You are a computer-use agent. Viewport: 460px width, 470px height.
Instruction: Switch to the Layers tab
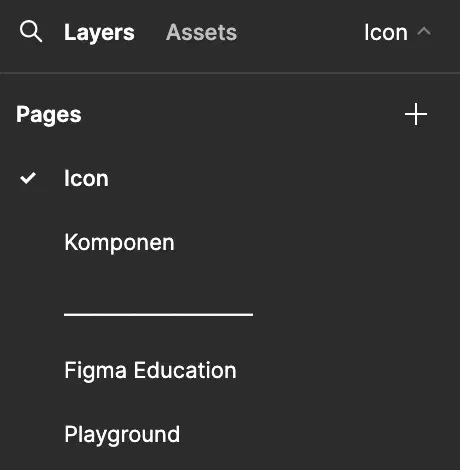99,33
